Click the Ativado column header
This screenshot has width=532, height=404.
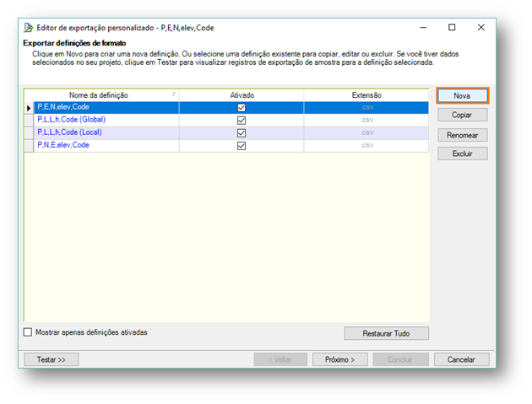click(x=241, y=95)
